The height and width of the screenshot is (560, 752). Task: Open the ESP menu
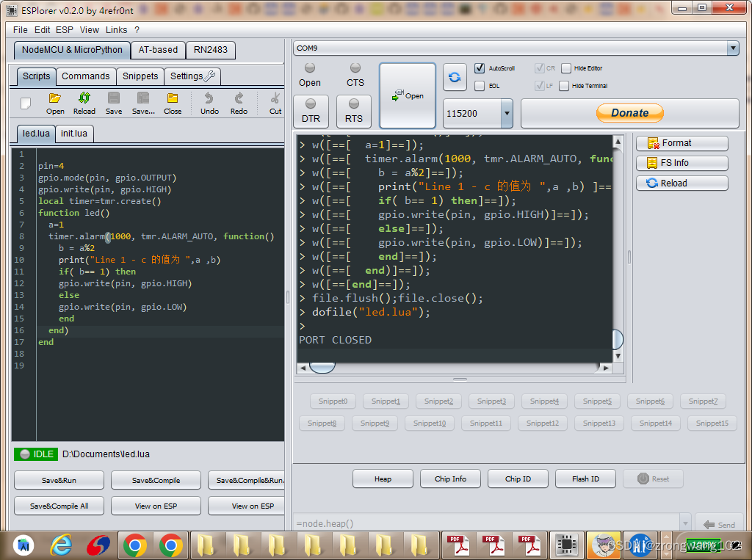click(x=65, y=30)
